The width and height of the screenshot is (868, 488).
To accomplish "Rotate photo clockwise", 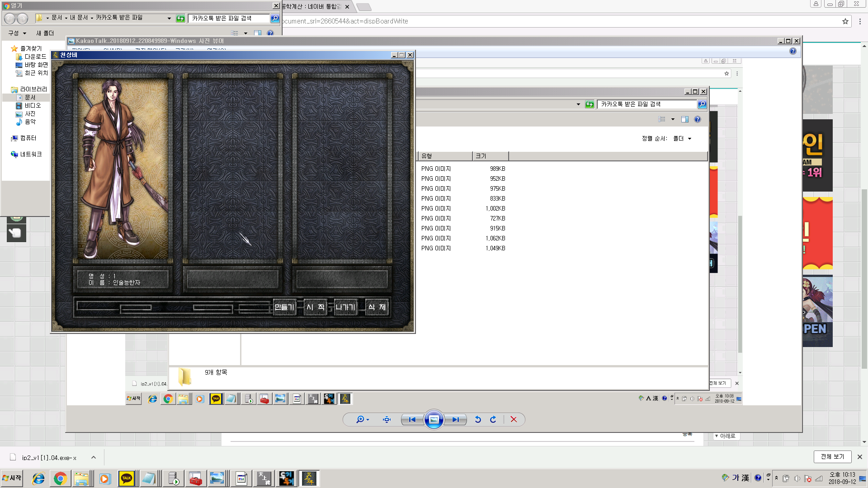I will pyautogui.click(x=493, y=419).
